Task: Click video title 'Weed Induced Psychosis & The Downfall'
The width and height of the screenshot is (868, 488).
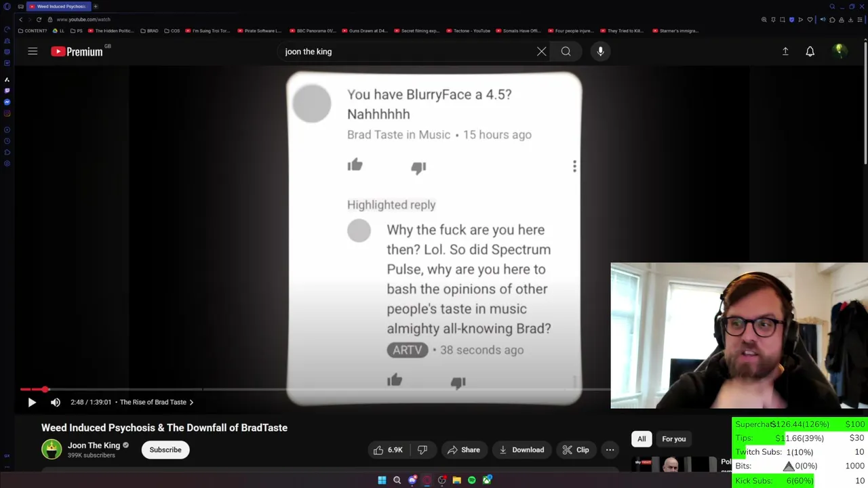Action: click(164, 428)
